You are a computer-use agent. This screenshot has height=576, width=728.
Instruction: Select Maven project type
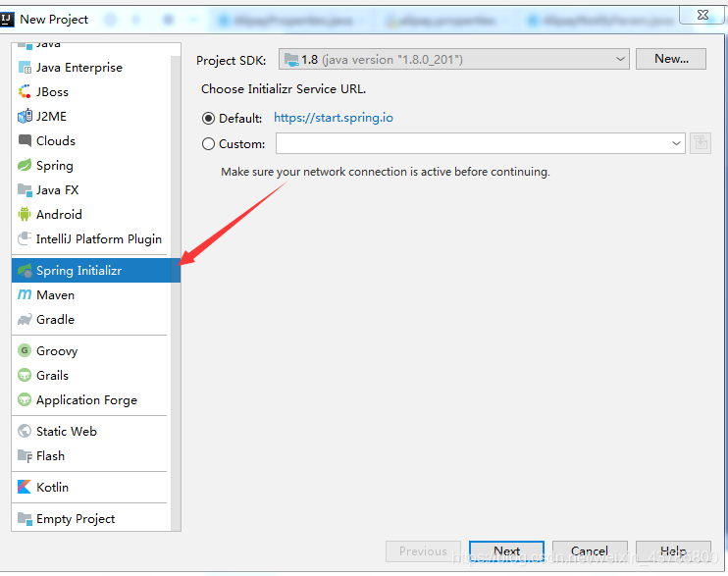[x=91, y=294]
